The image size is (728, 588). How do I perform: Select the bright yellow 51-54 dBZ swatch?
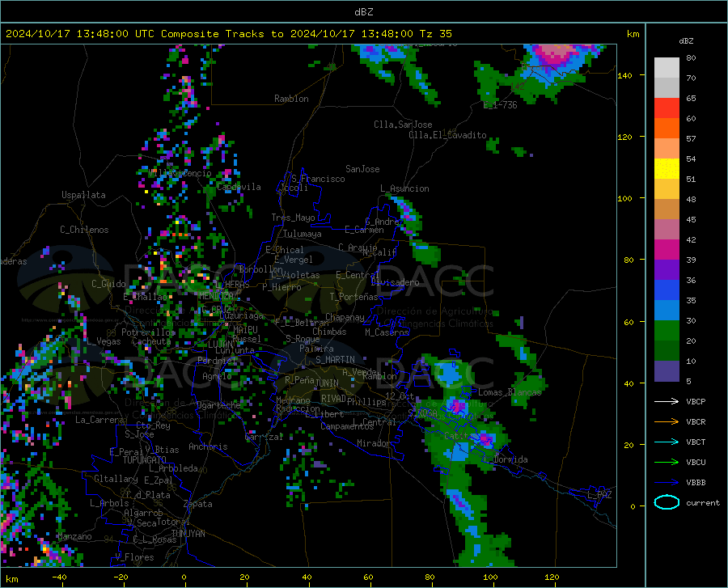pos(667,169)
